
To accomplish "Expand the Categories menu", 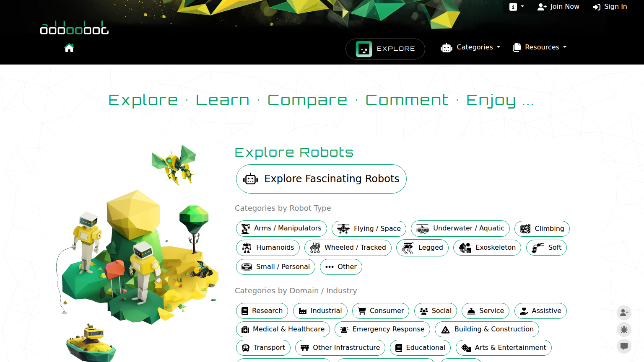I will point(470,47).
